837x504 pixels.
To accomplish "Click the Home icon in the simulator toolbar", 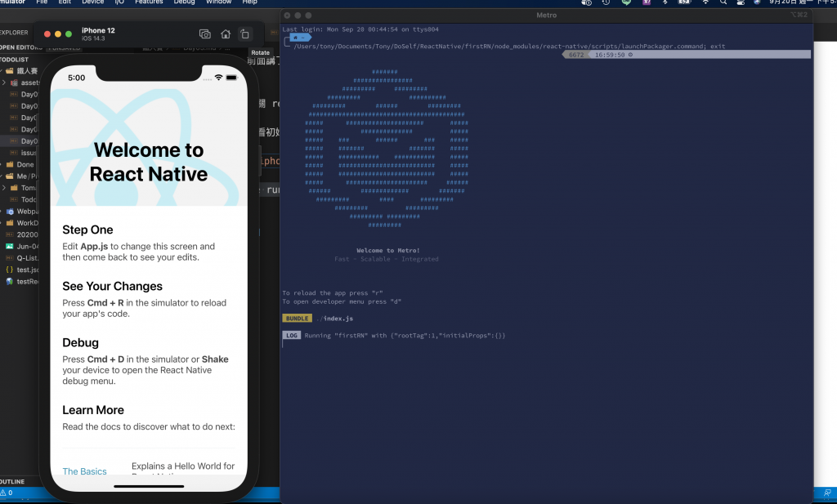I will [x=226, y=34].
